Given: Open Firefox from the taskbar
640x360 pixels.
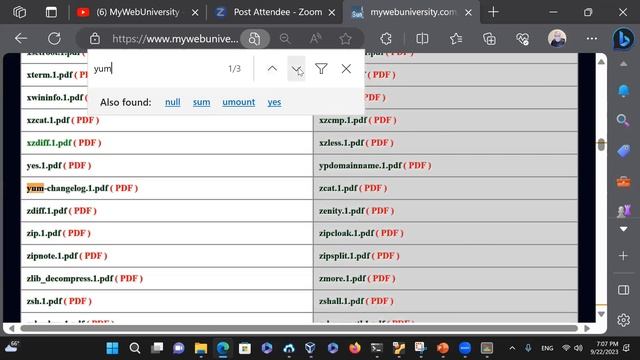Looking at the screenshot, I should 355,348.
